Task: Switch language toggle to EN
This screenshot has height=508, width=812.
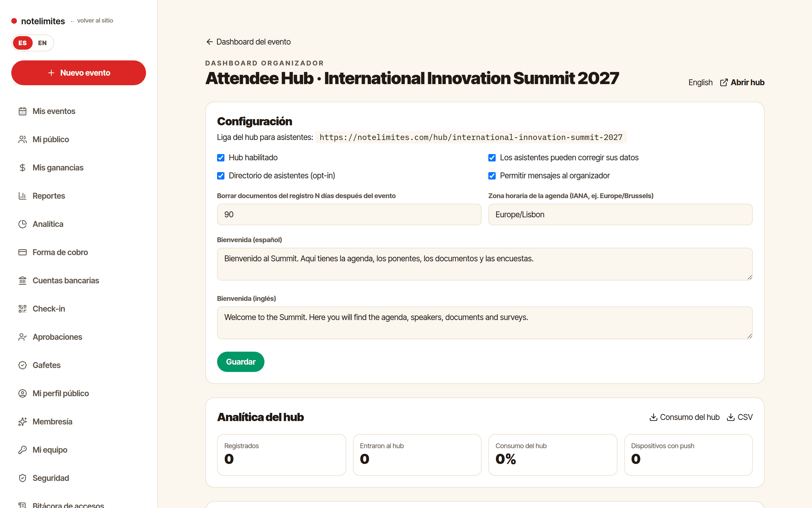Action: tap(42, 43)
